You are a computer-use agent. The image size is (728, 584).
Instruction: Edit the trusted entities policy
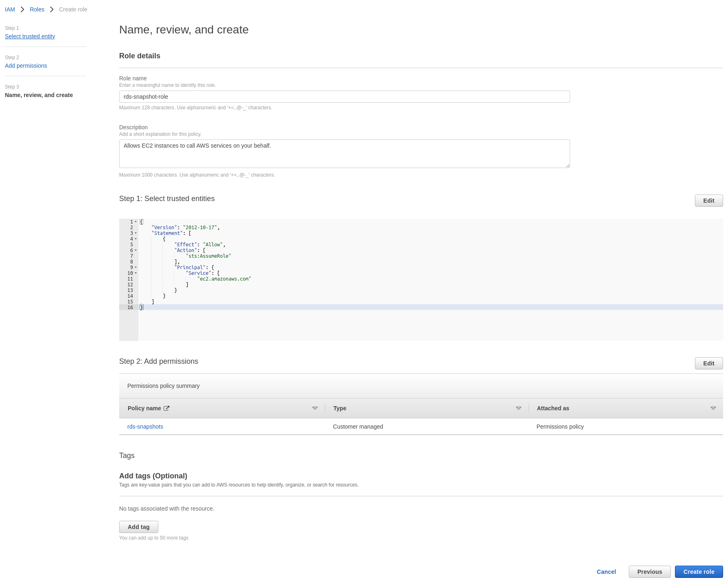coord(708,201)
